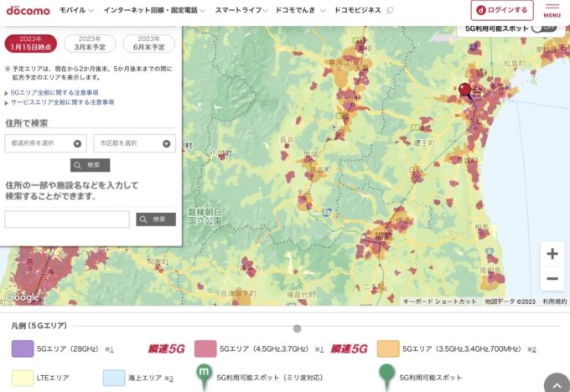The height and width of the screenshot is (392, 570).
Task: Open the インターネット回線・固定電話 menu
Action: (154, 10)
